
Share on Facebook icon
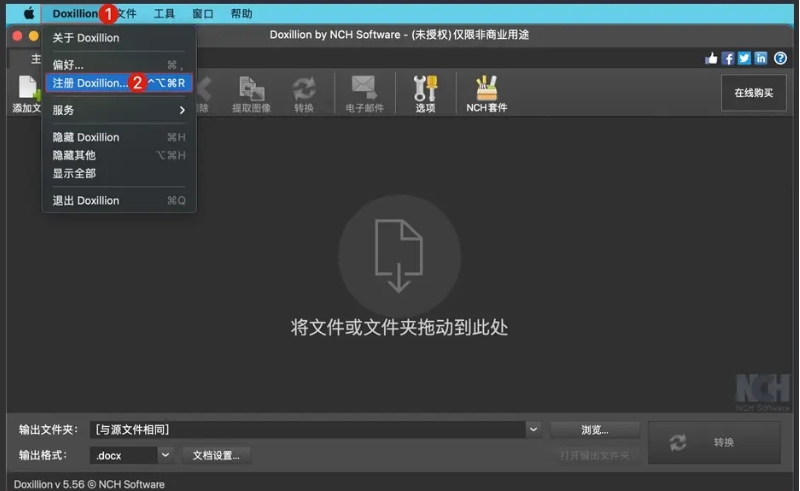pos(728,59)
